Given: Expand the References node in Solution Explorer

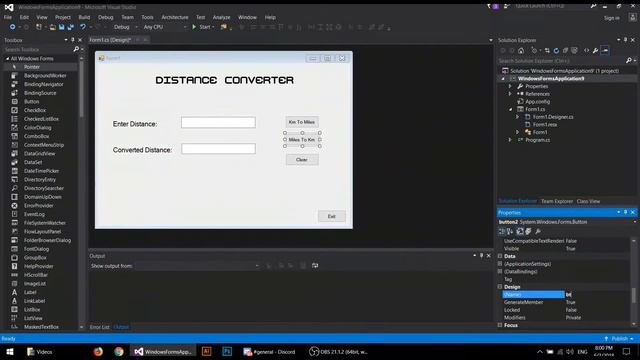Looking at the screenshot, I should coord(510,94).
